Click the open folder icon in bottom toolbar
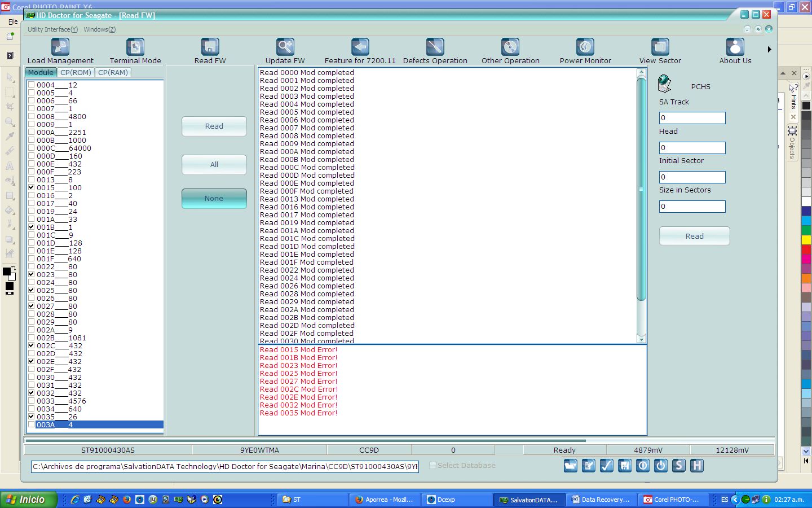The height and width of the screenshot is (508, 812). [571, 466]
